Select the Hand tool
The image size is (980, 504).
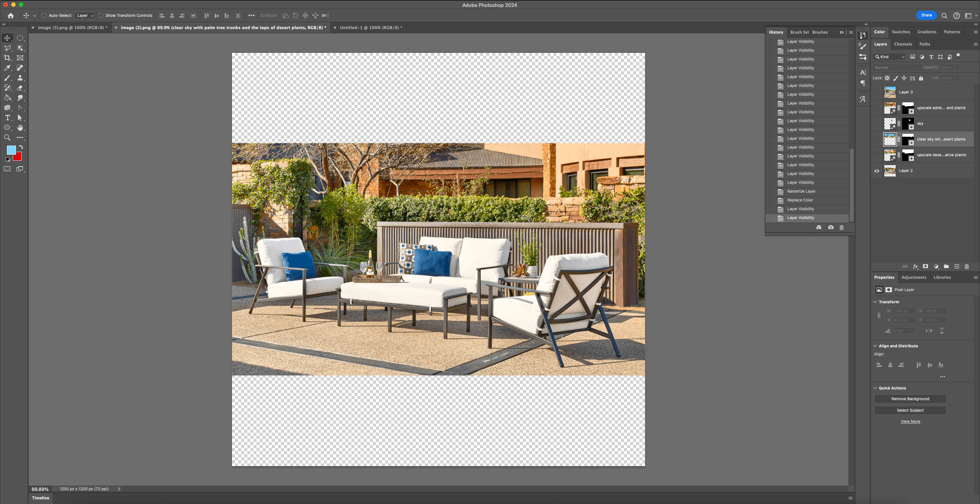[20, 128]
